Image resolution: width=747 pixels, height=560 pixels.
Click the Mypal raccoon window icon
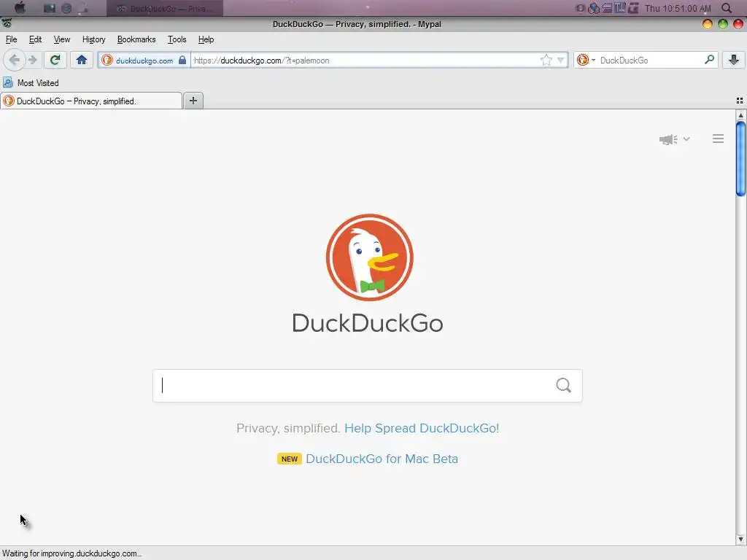7,23
